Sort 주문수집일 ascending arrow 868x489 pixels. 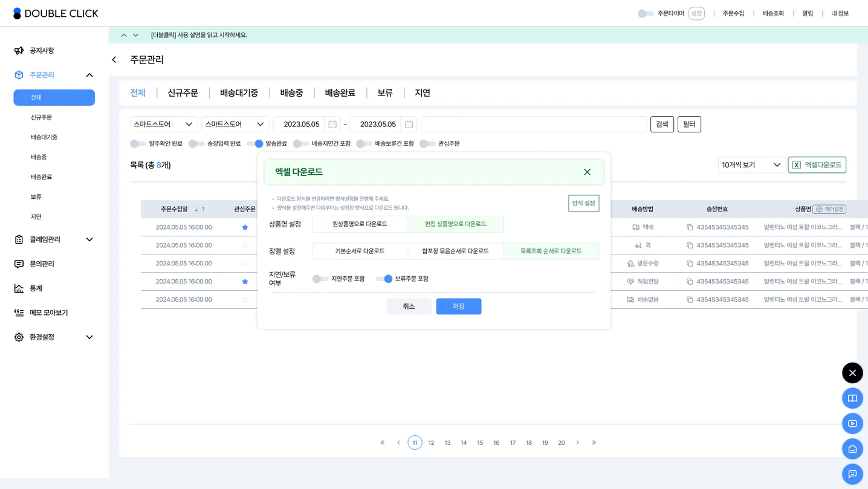click(x=204, y=209)
